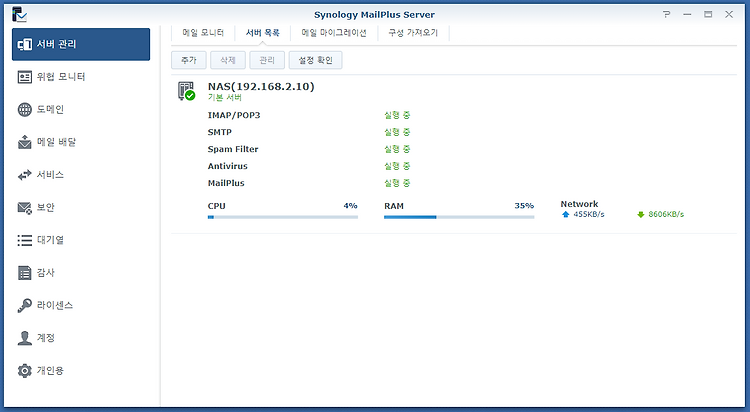The image size is (750, 412).
Task: Click the 라이센스 key icon
Action: [x=25, y=305]
